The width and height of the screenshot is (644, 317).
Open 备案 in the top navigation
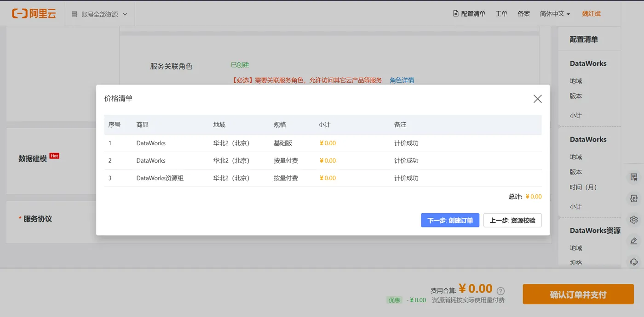(523, 14)
